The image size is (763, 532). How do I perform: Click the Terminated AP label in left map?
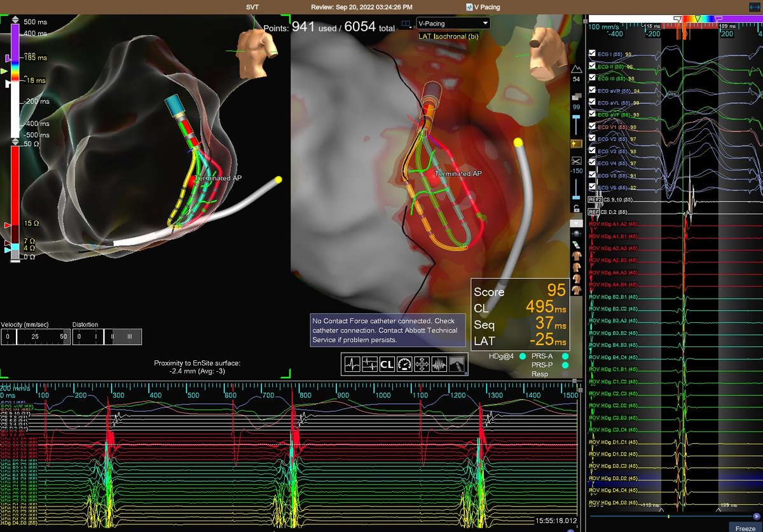[x=218, y=179]
